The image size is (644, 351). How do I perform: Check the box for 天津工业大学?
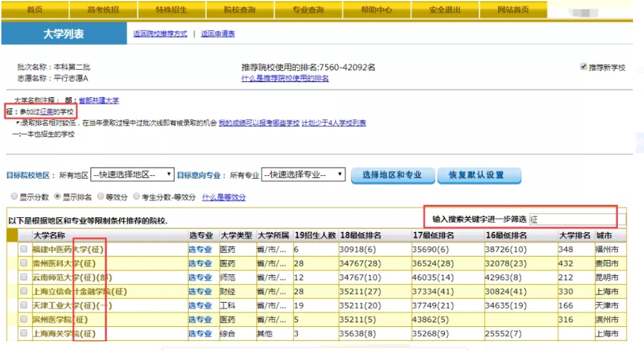24,305
